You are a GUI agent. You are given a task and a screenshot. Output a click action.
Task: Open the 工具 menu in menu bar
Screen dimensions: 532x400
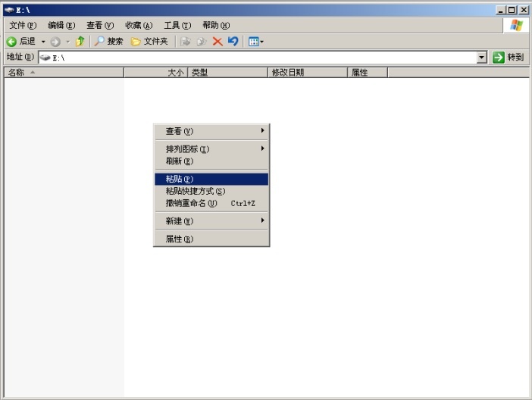click(x=177, y=25)
